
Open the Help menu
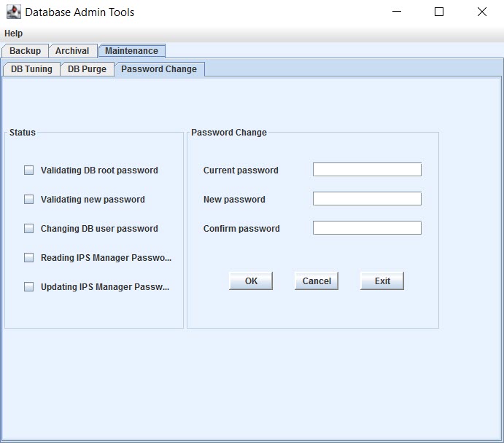[14, 34]
